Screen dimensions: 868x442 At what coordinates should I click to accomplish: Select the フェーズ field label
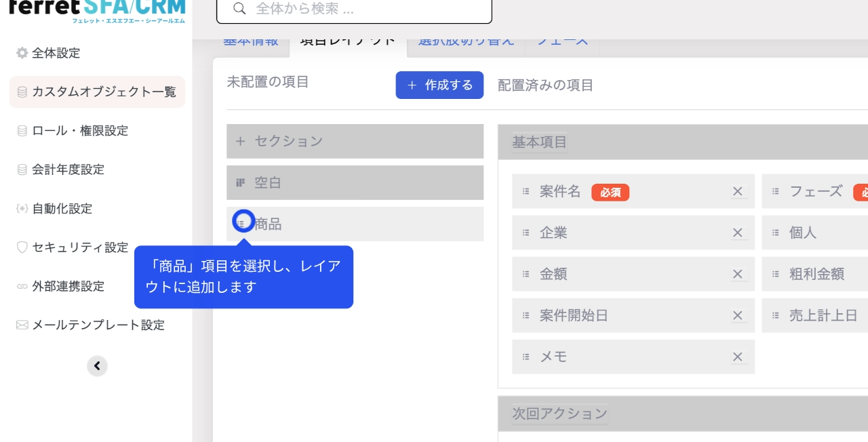pyautogui.click(x=816, y=192)
